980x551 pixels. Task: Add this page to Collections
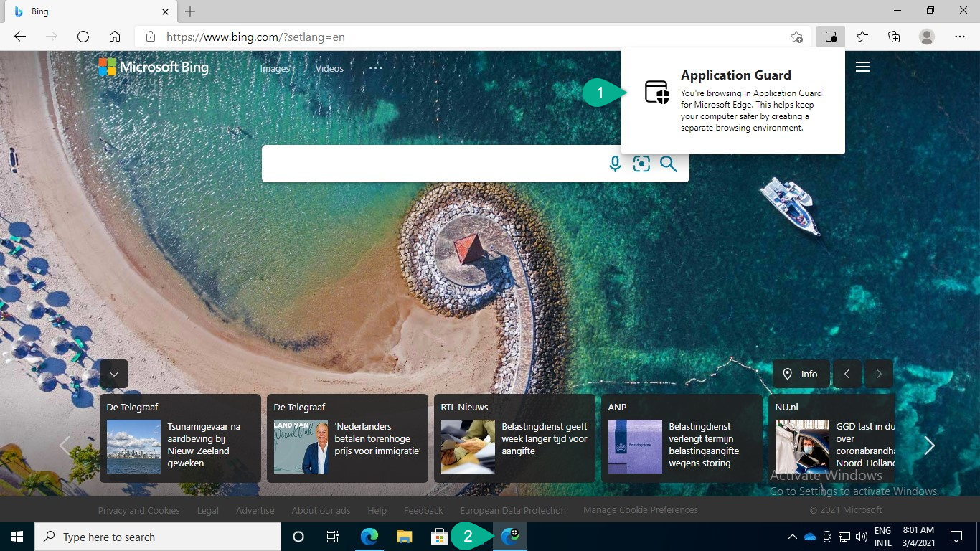click(894, 36)
